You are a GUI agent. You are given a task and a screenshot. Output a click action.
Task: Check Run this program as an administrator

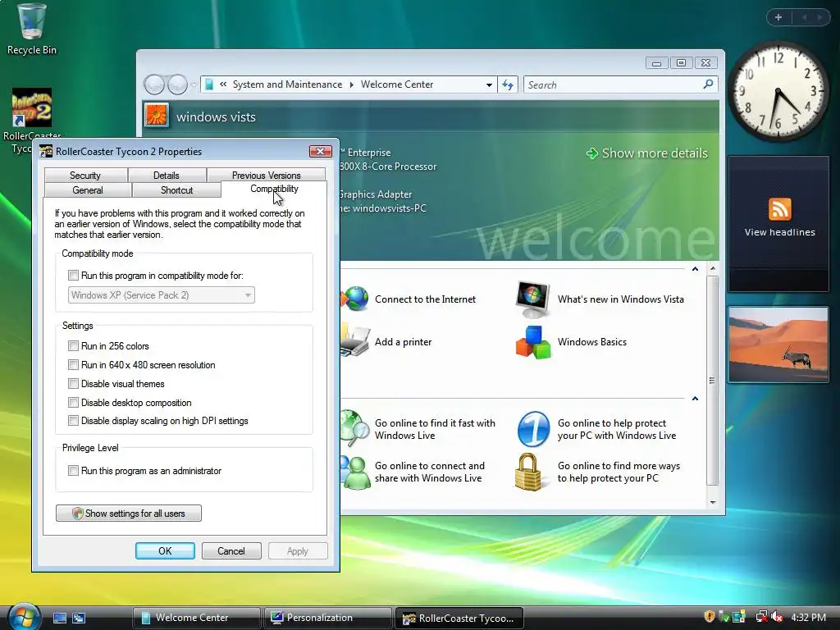73,470
